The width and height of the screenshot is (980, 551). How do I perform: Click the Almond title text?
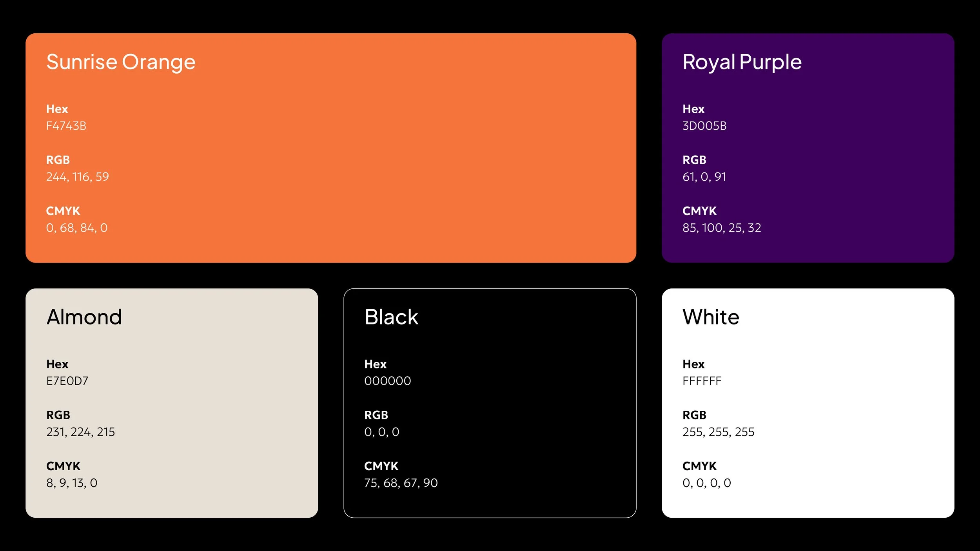point(84,316)
